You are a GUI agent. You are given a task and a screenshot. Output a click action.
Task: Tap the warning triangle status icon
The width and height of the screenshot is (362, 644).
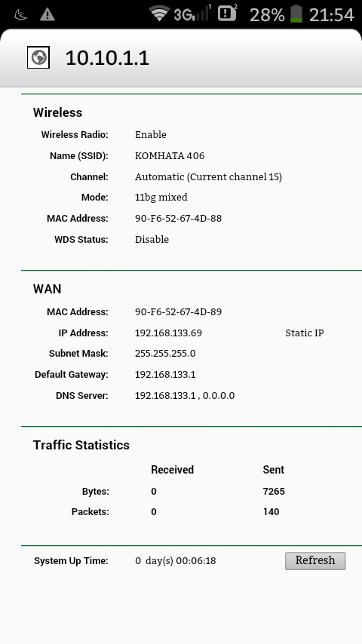coord(48,15)
